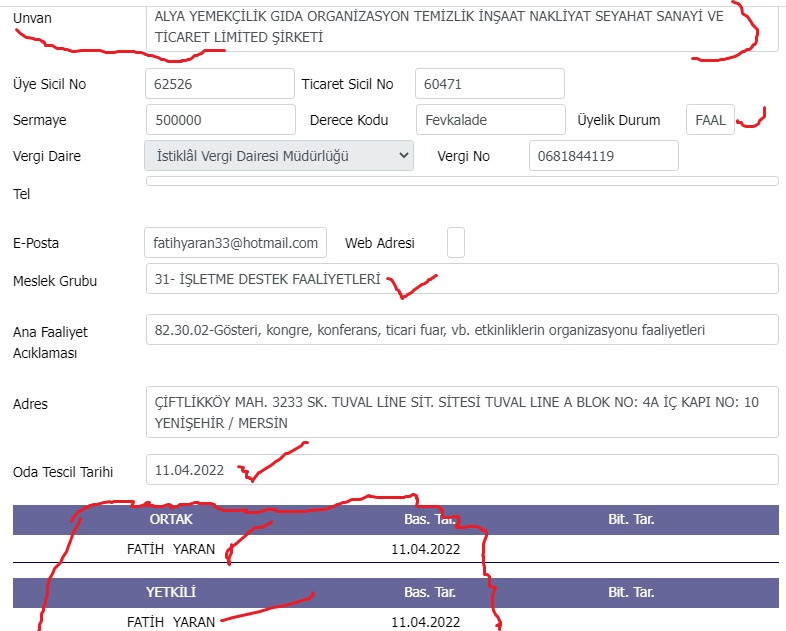786x631 pixels.
Task: Click the Ticaret Sicil No field 60471
Action: click(x=490, y=84)
